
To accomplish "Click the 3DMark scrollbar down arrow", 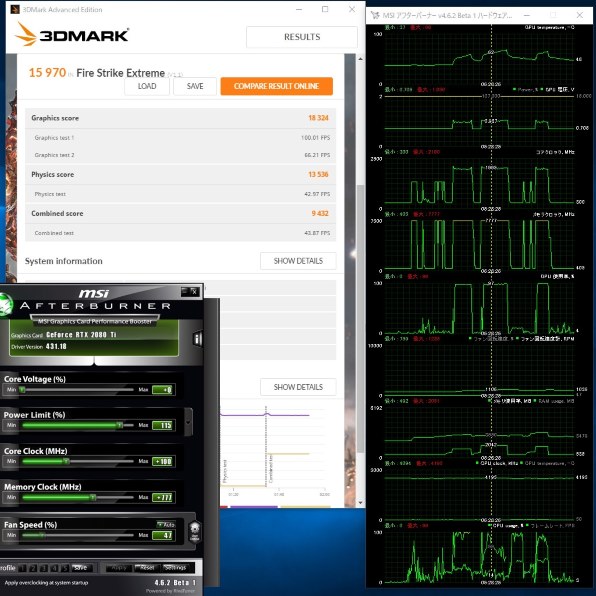I will pos(360,502).
